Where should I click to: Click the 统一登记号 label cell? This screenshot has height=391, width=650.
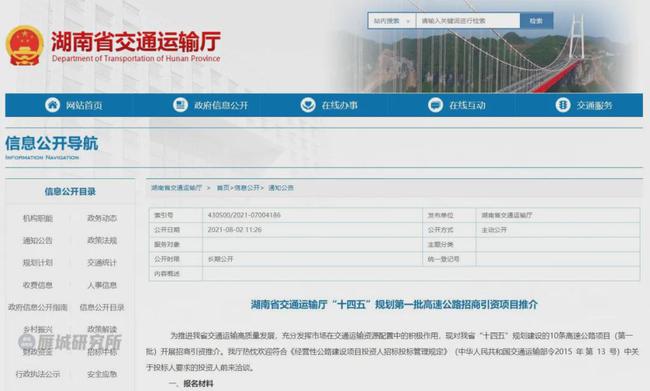(x=449, y=259)
